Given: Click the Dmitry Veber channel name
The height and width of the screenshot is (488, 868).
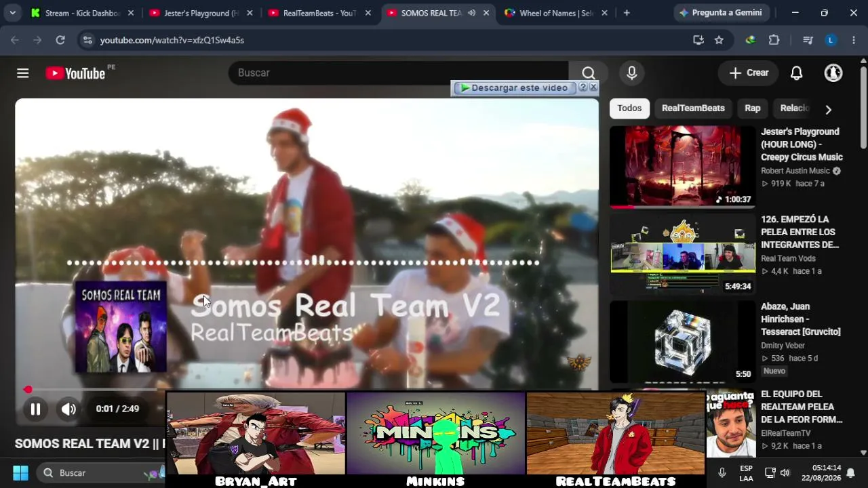Looking at the screenshot, I should [783, 346].
